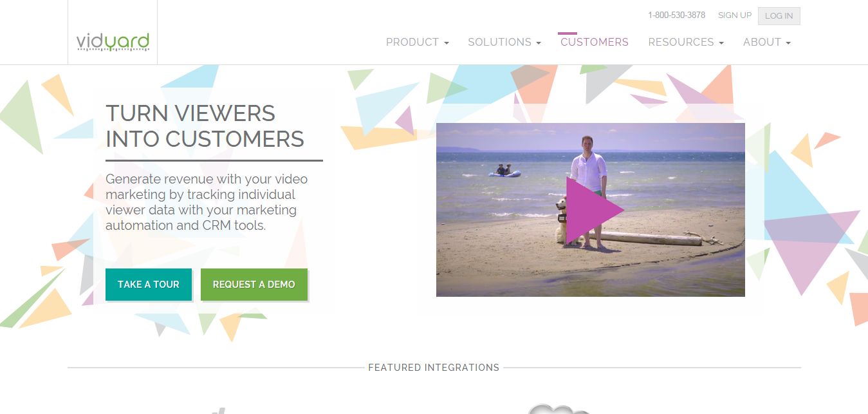Click the caret arrow beside ABOUT
Image resolution: width=868 pixels, height=414 pixels.
click(788, 43)
